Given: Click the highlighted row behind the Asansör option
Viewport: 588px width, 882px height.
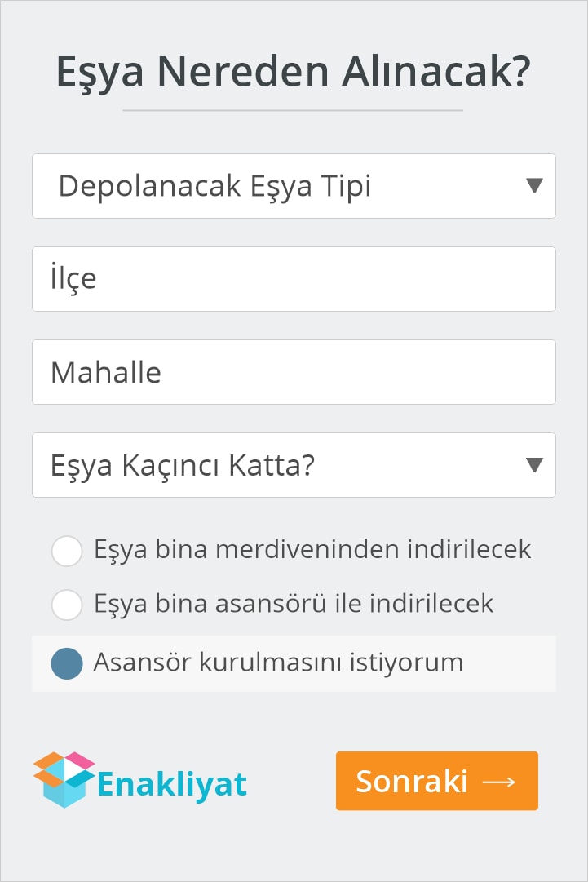Looking at the screenshot, I should pos(294,664).
